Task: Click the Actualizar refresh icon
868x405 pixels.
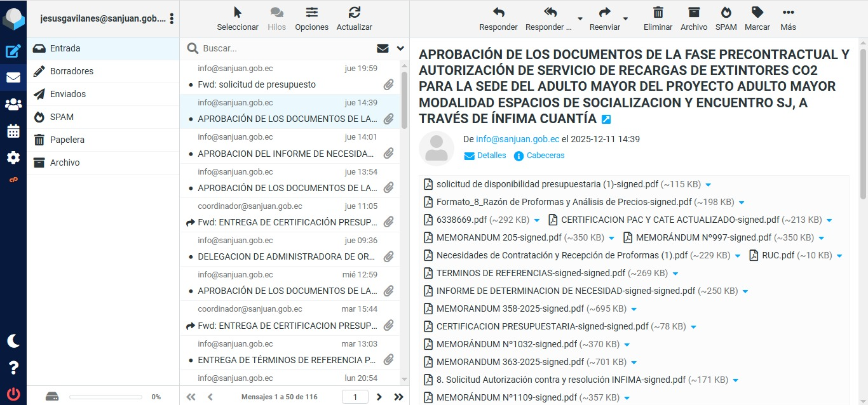Action: [354, 18]
